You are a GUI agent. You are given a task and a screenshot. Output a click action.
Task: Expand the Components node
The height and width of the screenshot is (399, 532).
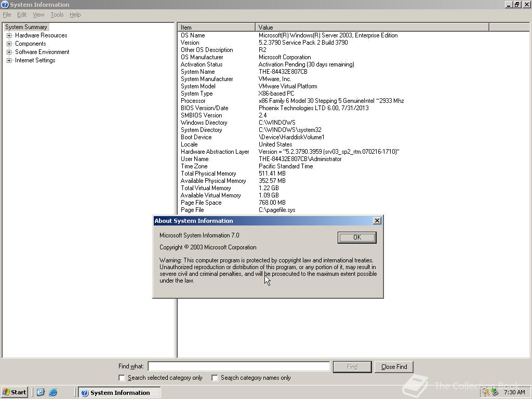click(9, 44)
